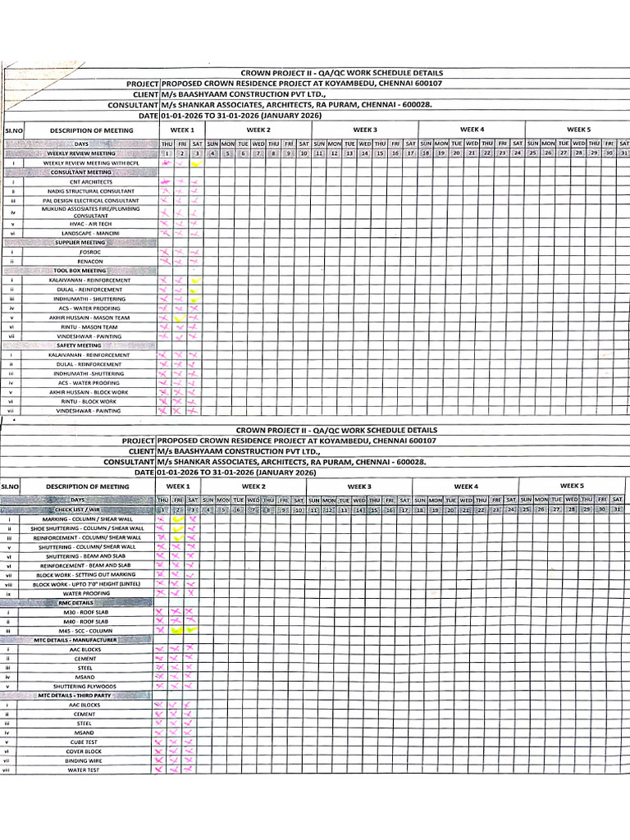Viewport: 630px width, 840px height.
Task: Click 'BLOCK WORK - SETTING OUT MARKING' row
Action: pos(86,575)
